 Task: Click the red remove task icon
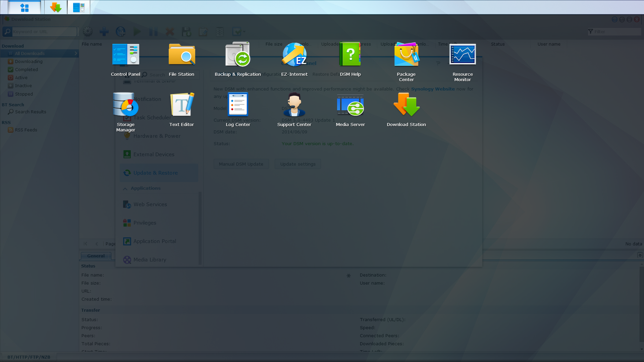(x=170, y=32)
